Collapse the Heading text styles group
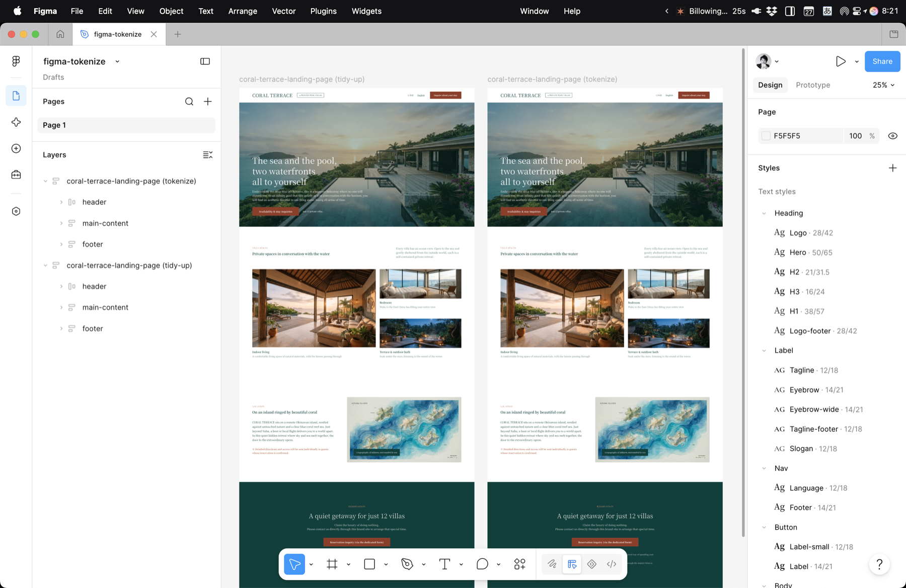This screenshot has height=588, width=906. click(x=764, y=213)
